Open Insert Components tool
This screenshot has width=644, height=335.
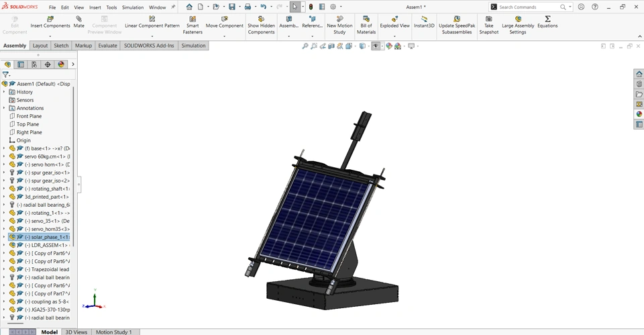click(50, 19)
